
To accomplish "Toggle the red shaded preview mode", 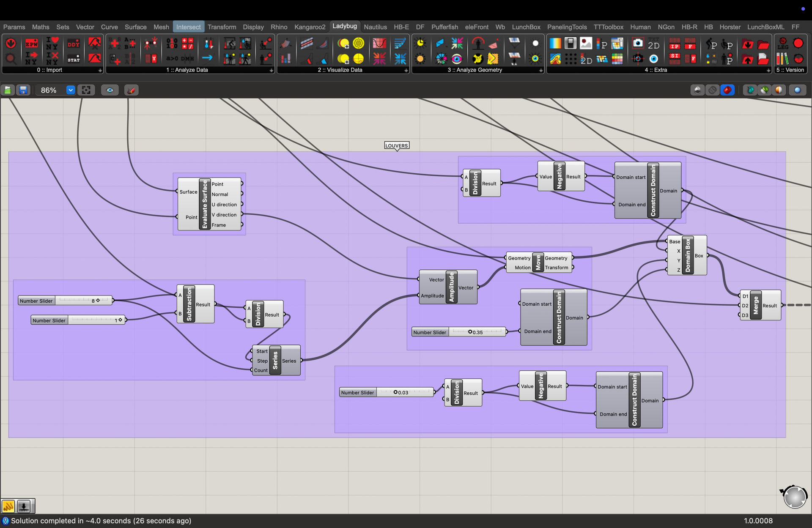I will point(727,90).
